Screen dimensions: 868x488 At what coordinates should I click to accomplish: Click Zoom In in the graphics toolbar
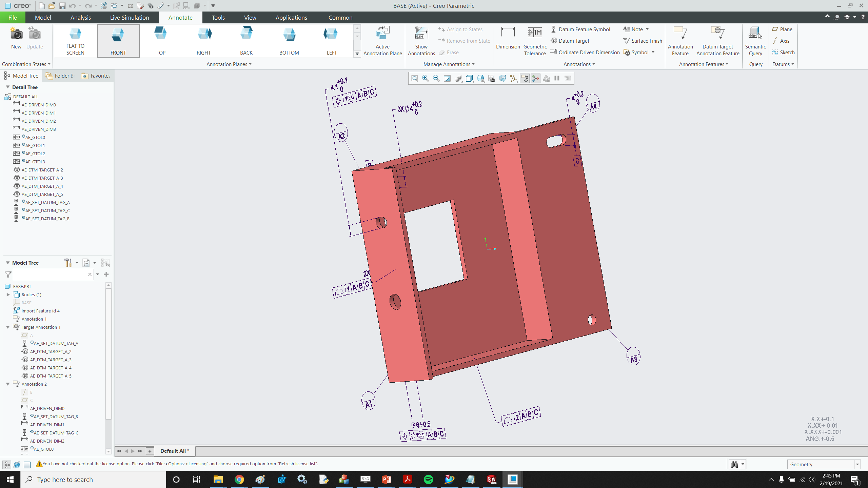tap(425, 78)
